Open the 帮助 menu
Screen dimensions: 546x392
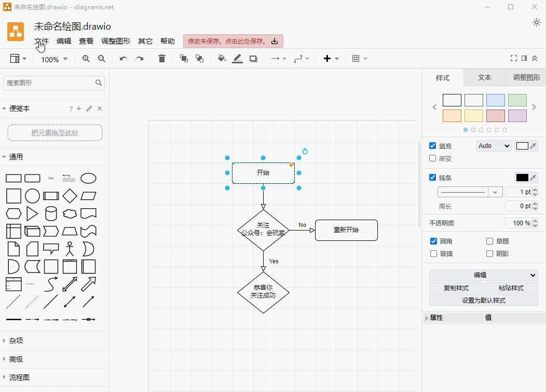pyautogui.click(x=168, y=41)
